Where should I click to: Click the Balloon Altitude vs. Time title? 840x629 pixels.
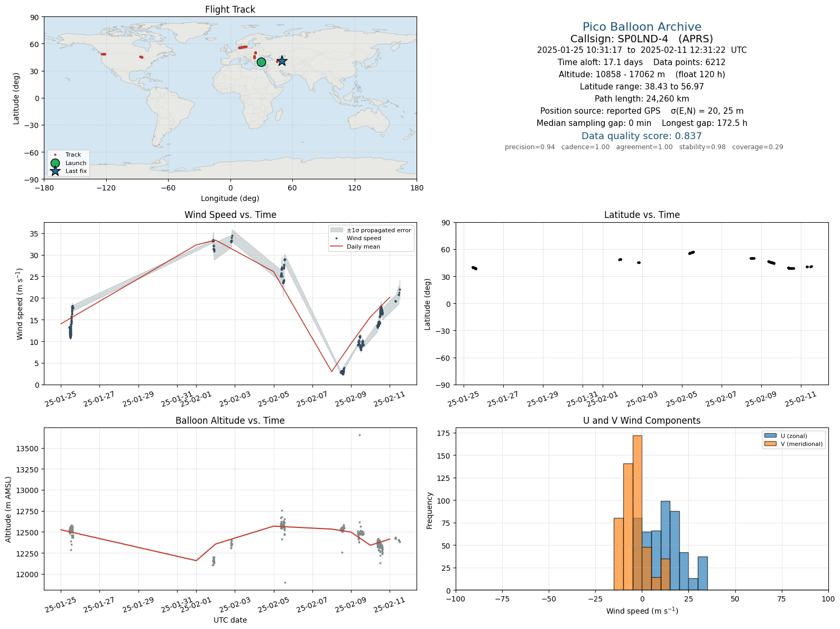pos(230,421)
